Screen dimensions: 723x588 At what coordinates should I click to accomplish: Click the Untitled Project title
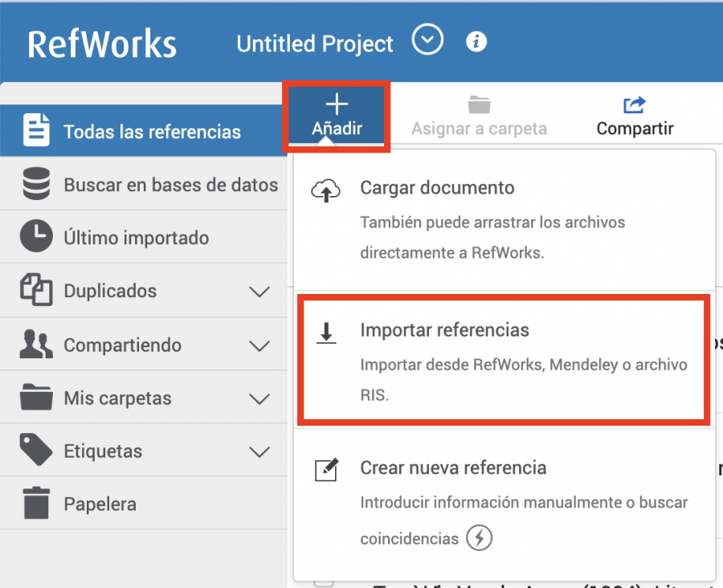[315, 44]
